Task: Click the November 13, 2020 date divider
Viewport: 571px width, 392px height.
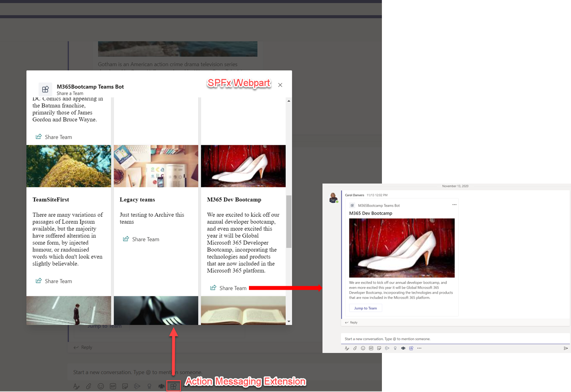Action: [x=455, y=186]
